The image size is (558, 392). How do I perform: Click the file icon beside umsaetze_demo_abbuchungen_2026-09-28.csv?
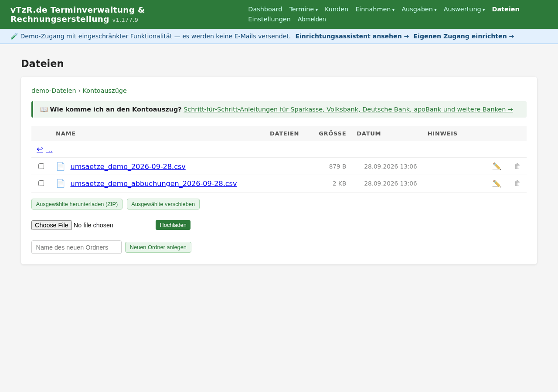click(x=61, y=183)
